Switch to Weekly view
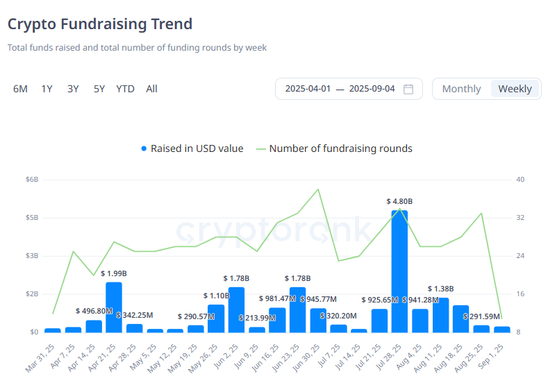548x392 pixels. point(515,89)
